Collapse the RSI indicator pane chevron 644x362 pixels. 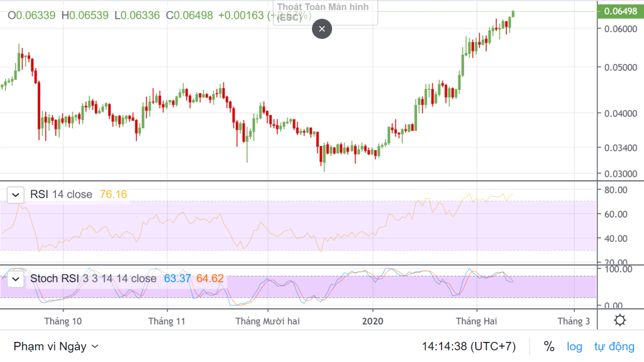(x=16, y=195)
